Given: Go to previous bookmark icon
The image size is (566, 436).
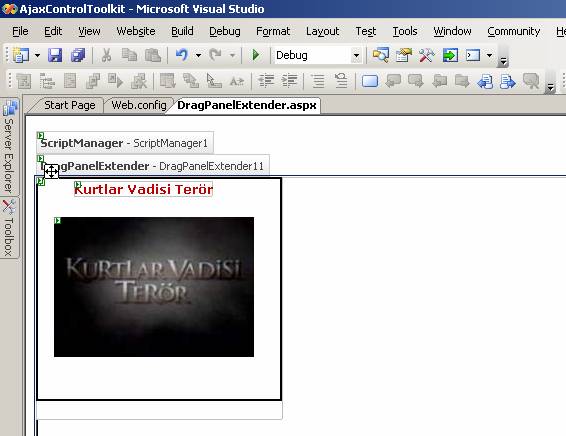Looking at the screenshot, I should [x=393, y=80].
